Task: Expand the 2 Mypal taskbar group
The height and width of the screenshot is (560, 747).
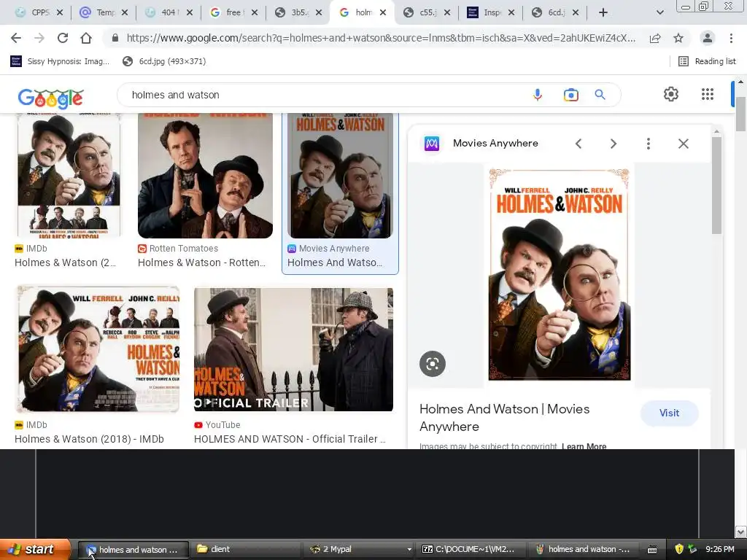Action: point(359,550)
